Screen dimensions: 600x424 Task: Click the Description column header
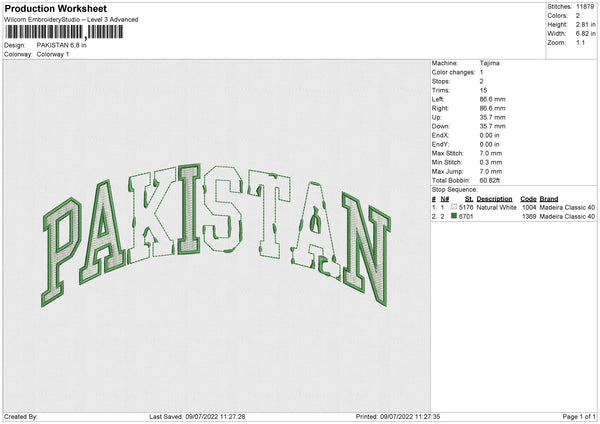494,199
